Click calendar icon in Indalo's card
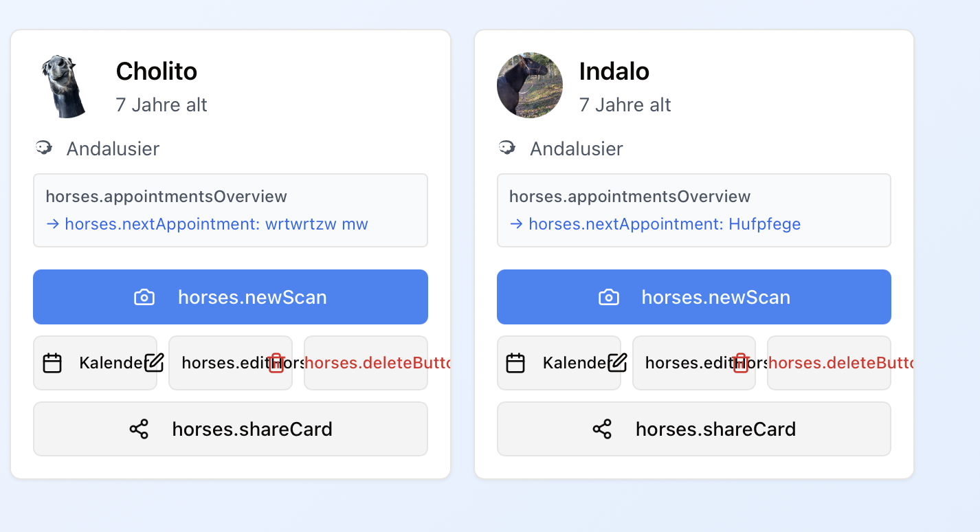 coord(516,363)
